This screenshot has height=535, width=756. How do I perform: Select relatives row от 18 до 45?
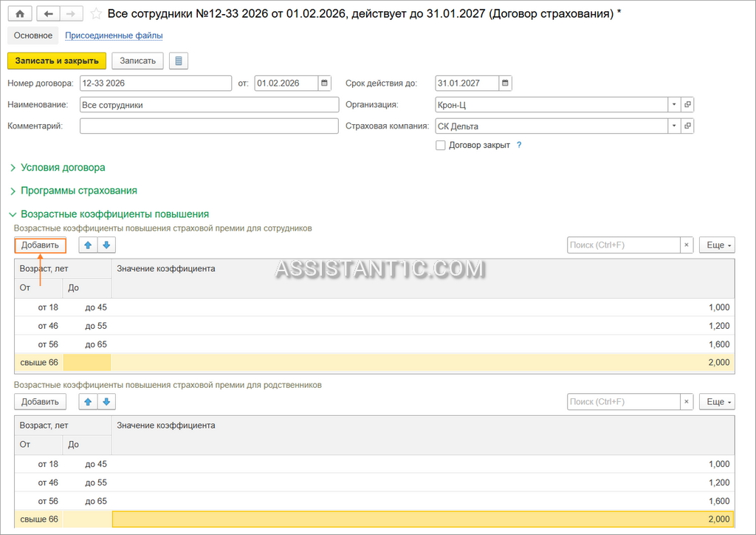tap(374, 464)
